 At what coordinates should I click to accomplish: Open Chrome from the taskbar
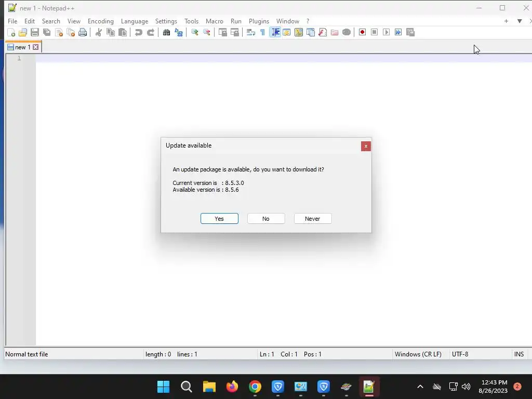coord(255,387)
